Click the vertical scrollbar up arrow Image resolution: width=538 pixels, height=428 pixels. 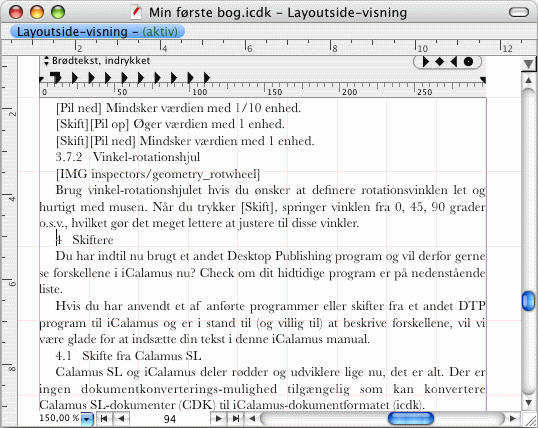click(528, 80)
